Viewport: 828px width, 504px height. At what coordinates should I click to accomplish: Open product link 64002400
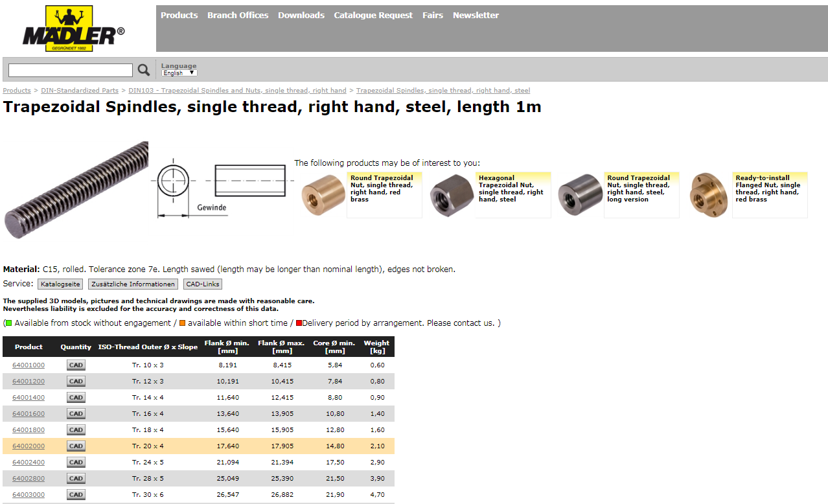tap(29, 463)
